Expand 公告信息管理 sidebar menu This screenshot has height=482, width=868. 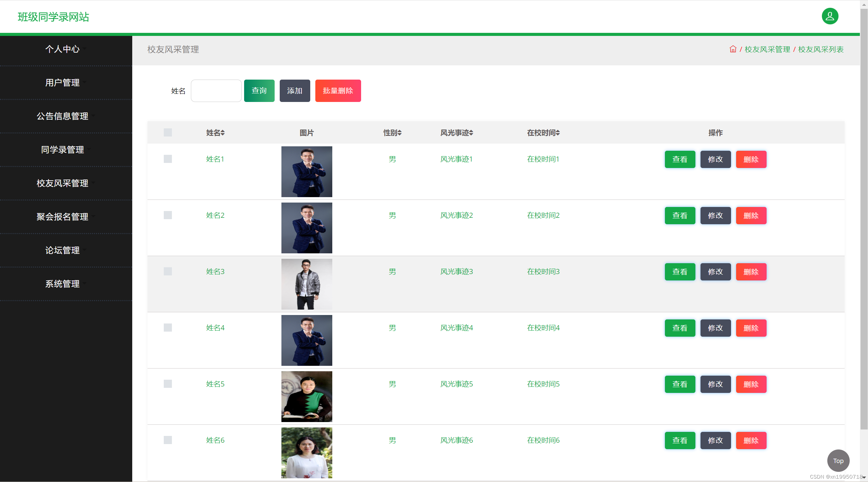click(x=66, y=116)
